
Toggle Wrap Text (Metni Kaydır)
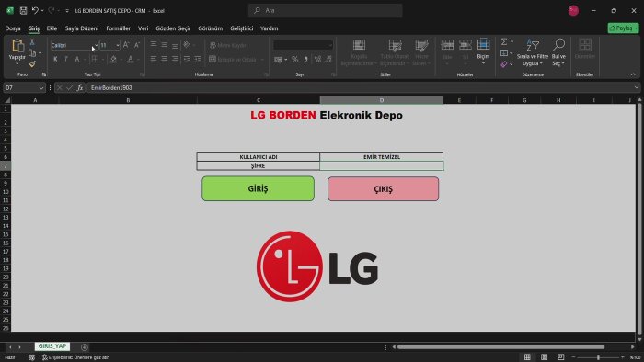pos(228,45)
